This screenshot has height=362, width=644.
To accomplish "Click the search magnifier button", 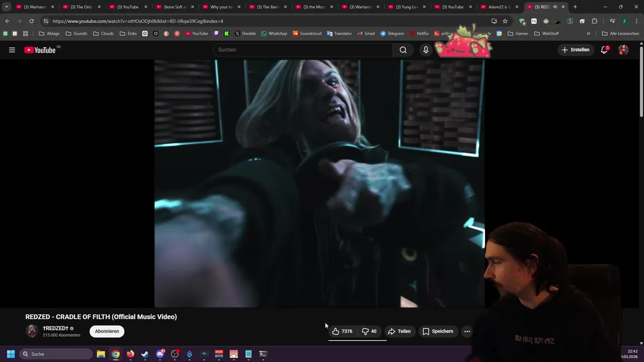I will 403,50.
